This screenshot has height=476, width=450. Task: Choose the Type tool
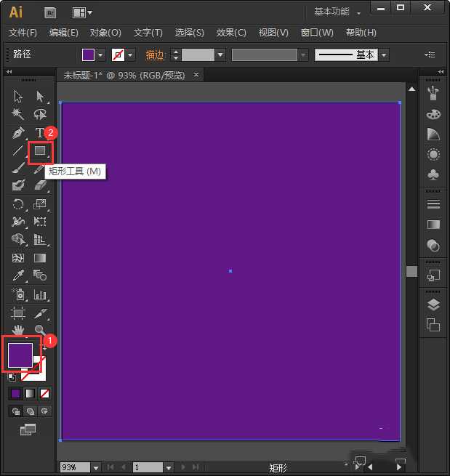[x=40, y=133]
